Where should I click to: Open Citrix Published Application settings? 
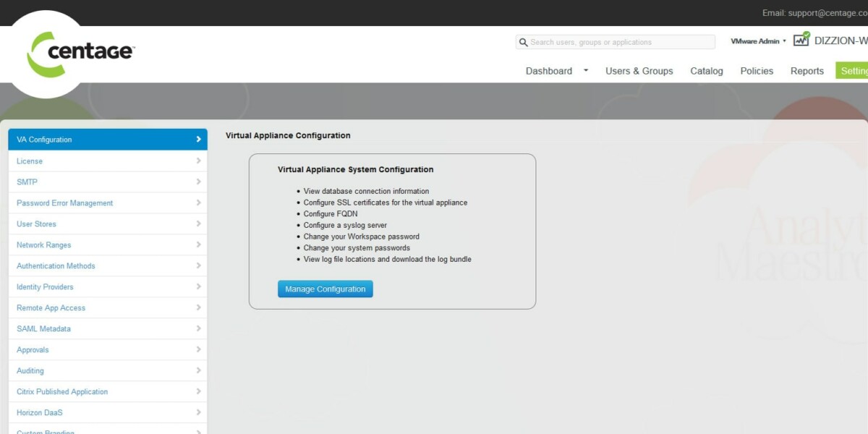pos(62,392)
